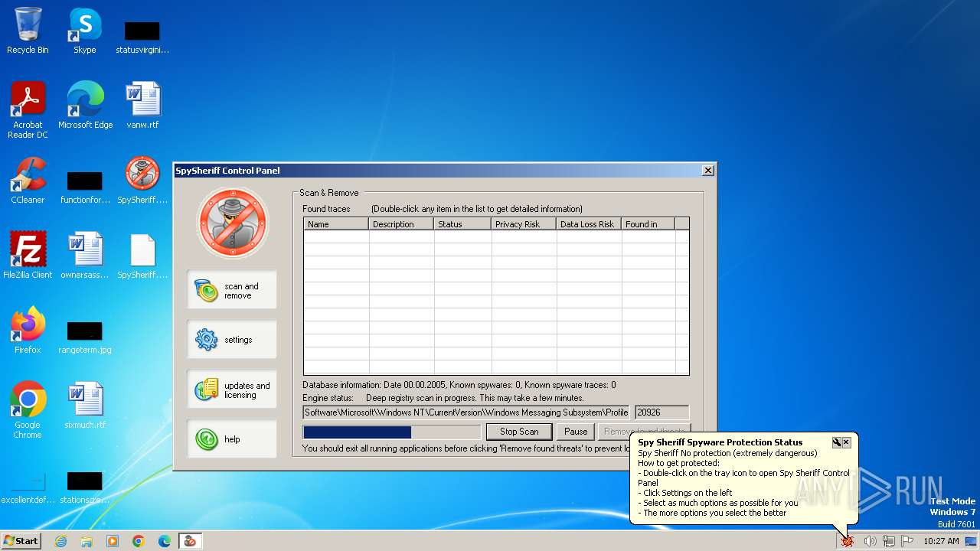Launch Chrome from the taskbar
980x551 pixels.
[x=139, y=541]
